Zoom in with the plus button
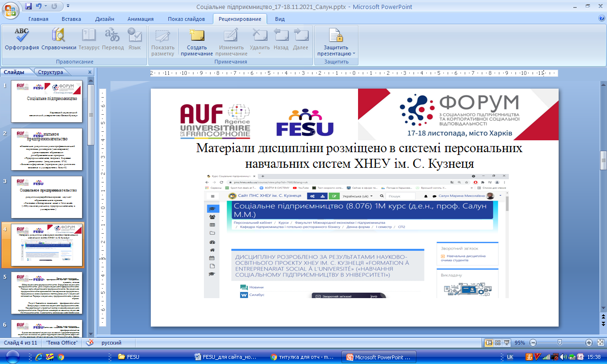 [589, 343]
